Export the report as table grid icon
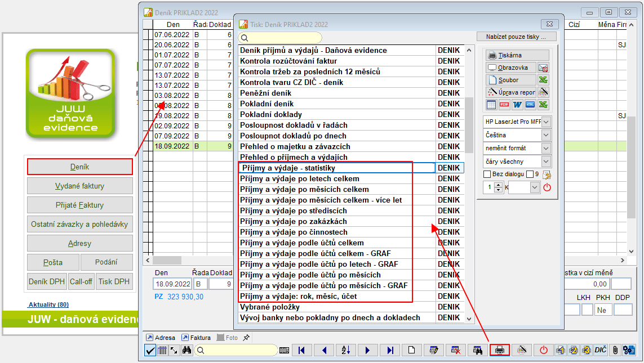Viewport: 644px width, 363px height. 491,105
